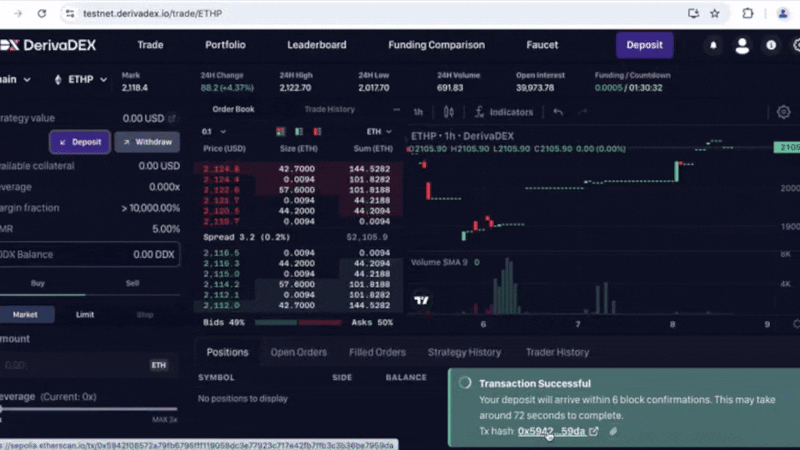The image size is (800, 450).
Task: Select Market order type
Action: click(x=26, y=315)
